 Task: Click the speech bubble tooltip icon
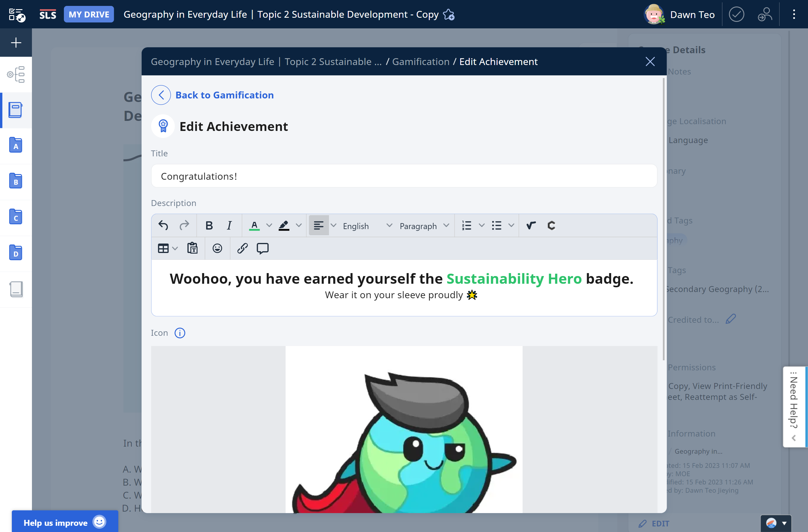pos(263,248)
